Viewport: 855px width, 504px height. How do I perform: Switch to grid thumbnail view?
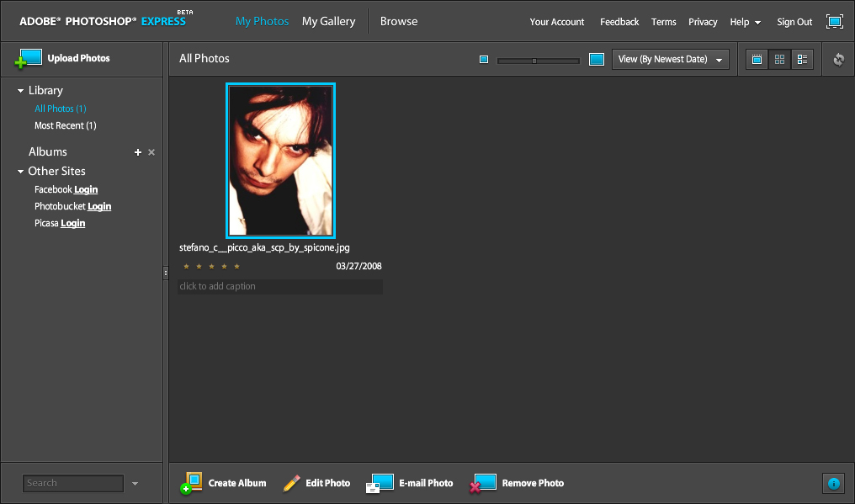tap(780, 60)
